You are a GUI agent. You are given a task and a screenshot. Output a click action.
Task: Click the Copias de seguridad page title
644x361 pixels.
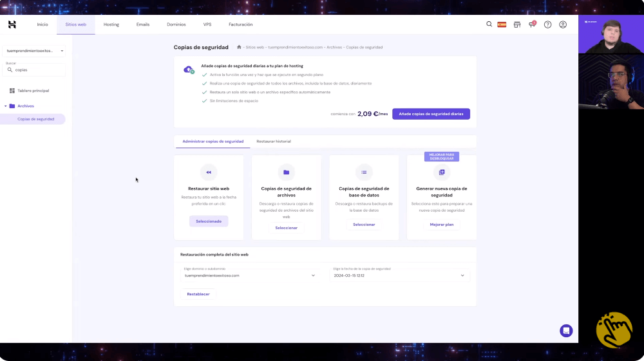tap(201, 47)
